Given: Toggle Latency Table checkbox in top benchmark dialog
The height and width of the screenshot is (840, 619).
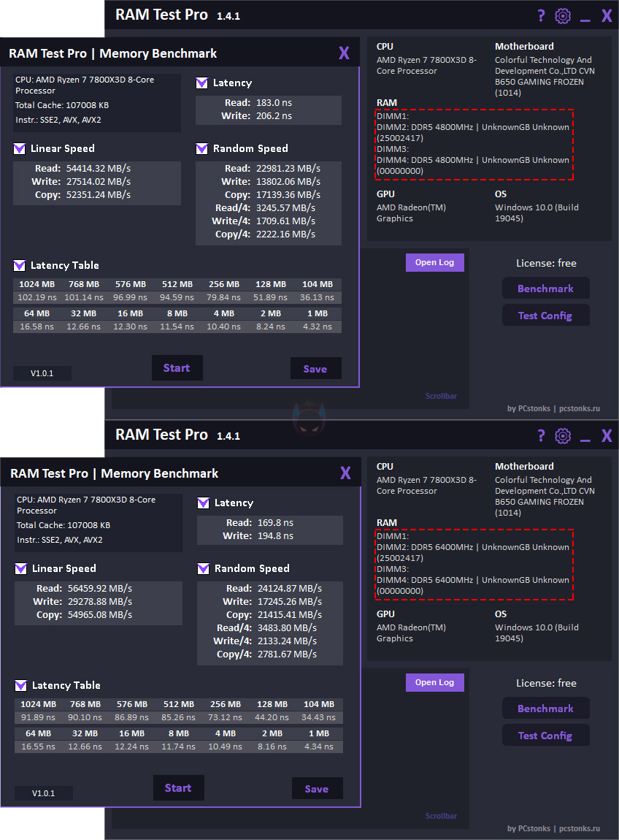Looking at the screenshot, I should 19,265.
